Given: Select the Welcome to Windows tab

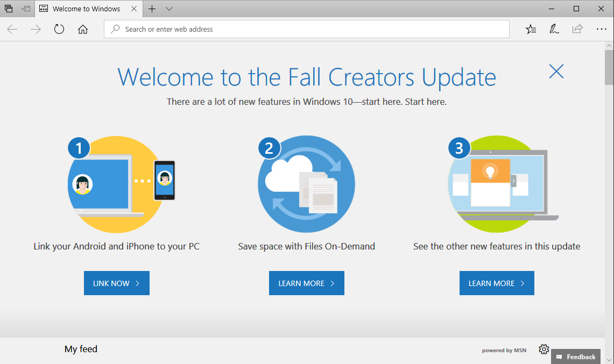Looking at the screenshot, I should [x=88, y=9].
